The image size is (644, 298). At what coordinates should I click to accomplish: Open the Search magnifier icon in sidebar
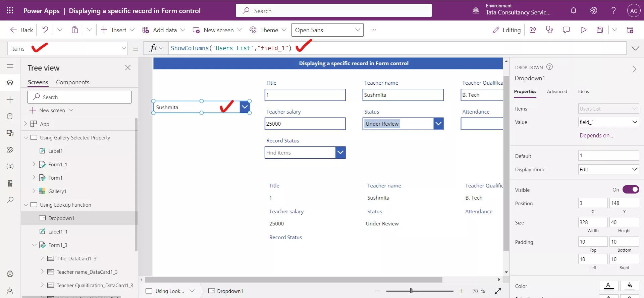(x=10, y=200)
